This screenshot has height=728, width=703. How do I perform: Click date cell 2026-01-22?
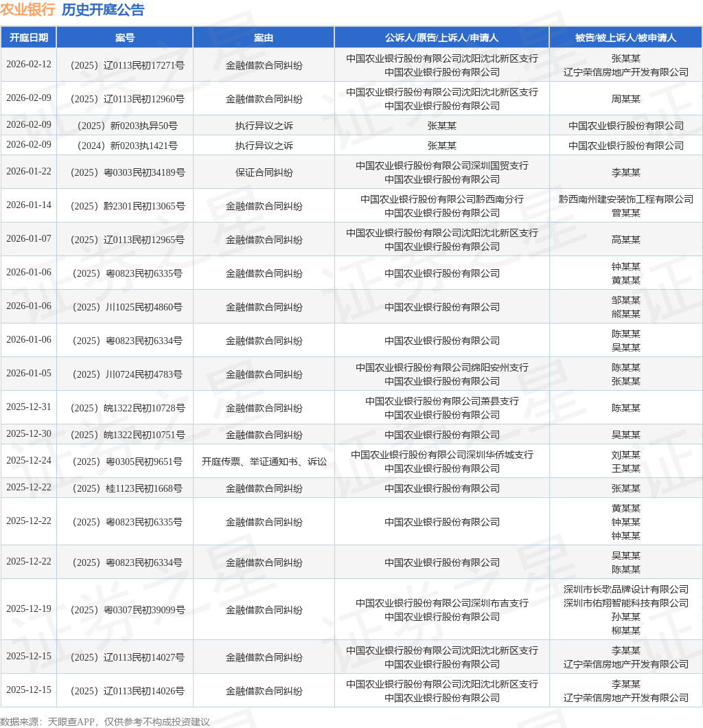[29, 171]
